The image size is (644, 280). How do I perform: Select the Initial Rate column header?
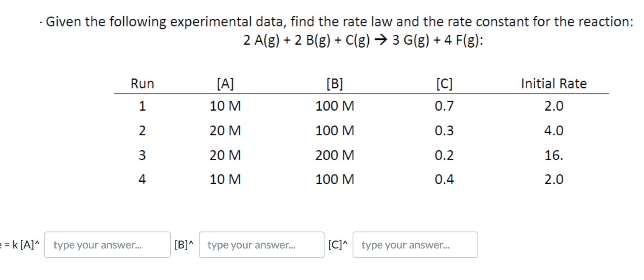(553, 83)
